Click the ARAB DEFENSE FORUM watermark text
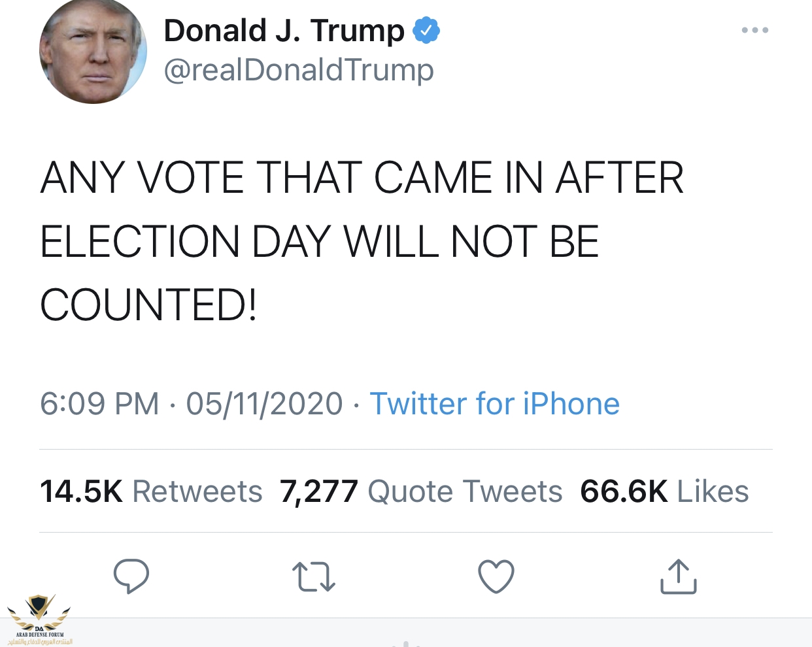The width and height of the screenshot is (812, 647). pos(40,635)
